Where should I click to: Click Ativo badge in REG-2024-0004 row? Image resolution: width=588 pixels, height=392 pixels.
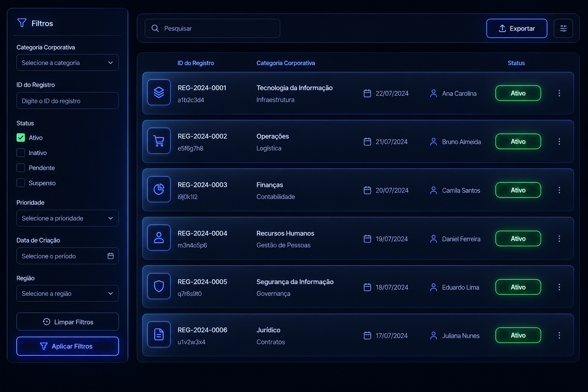[x=518, y=238]
